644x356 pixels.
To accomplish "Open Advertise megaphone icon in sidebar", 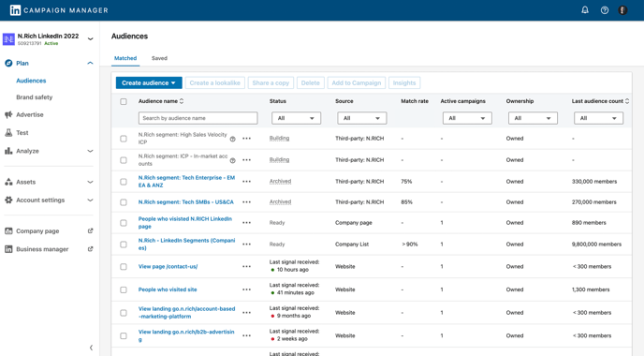I will tap(8, 114).
